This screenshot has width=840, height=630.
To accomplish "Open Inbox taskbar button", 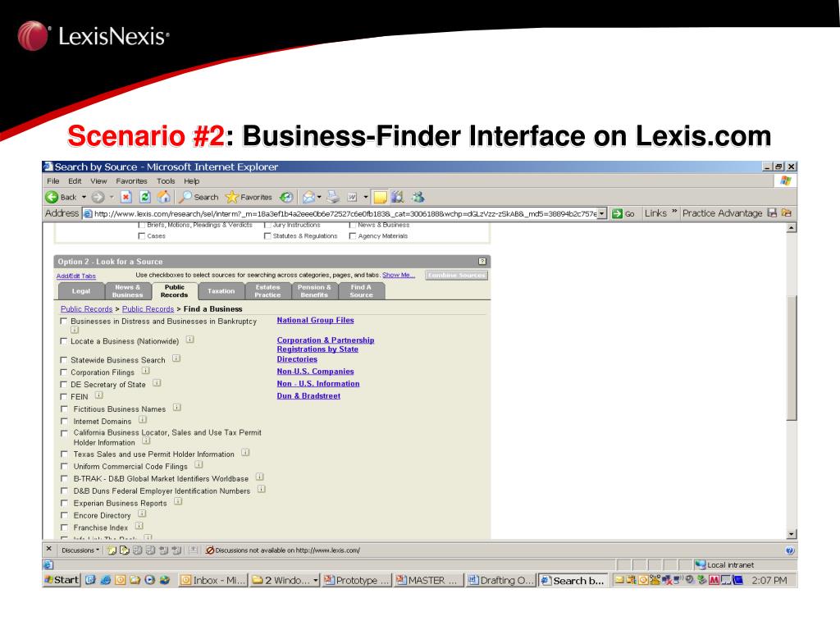I will coord(213,580).
